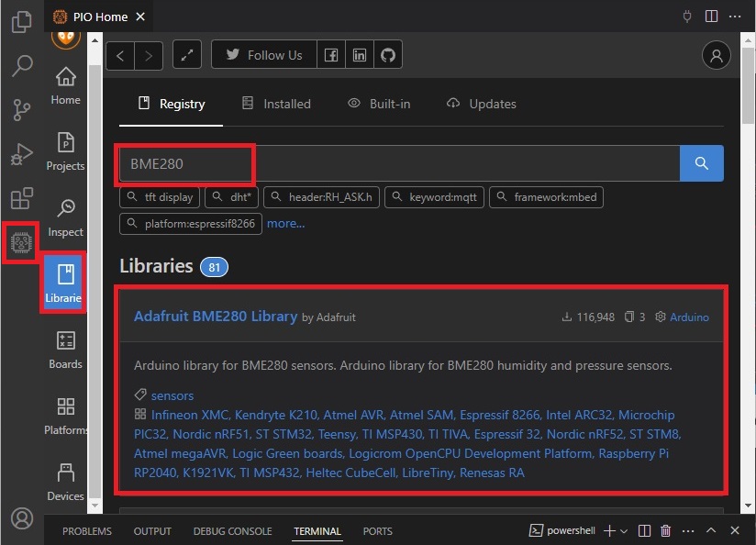Select Boards in the PIO sidebar
Screen dimensions: 756x545
pyautogui.click(x=65, y=351)
